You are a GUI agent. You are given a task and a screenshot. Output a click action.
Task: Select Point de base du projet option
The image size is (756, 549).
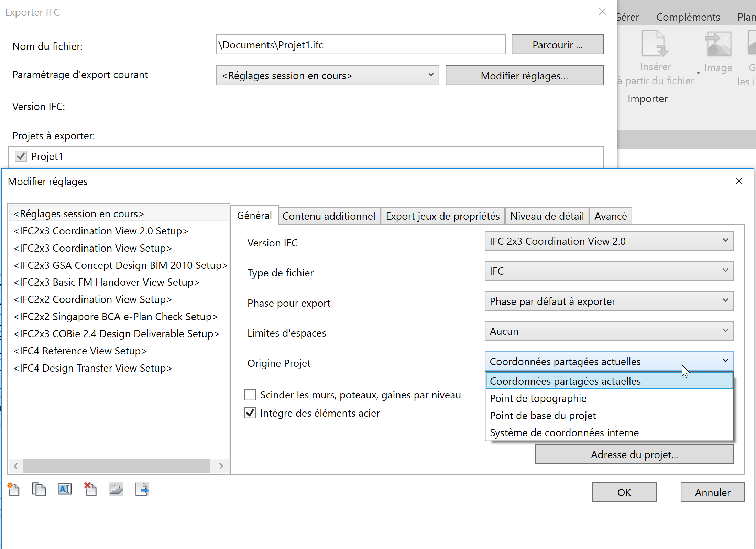pyautogui.click(x=543, y=416)
